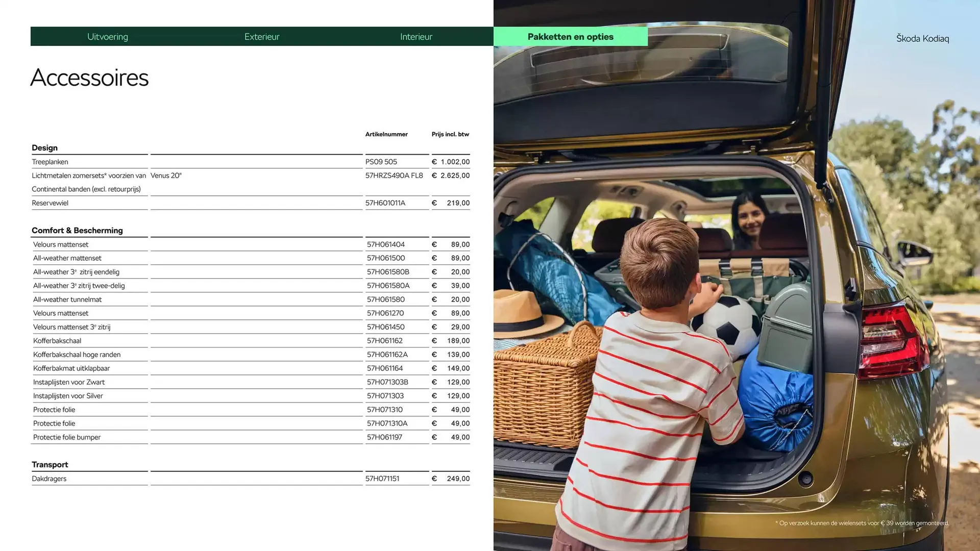Select the Interieur tab

416,37
